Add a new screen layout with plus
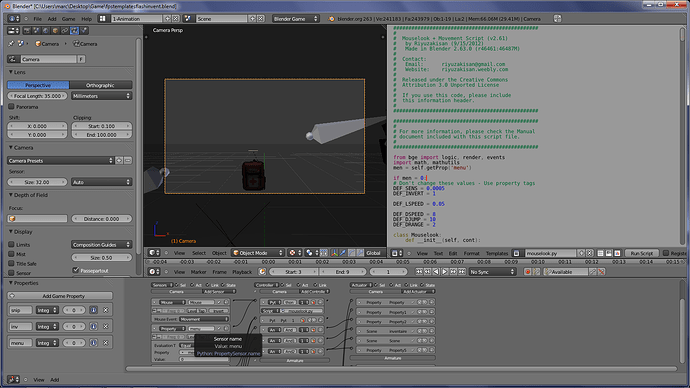 (167, 18)
